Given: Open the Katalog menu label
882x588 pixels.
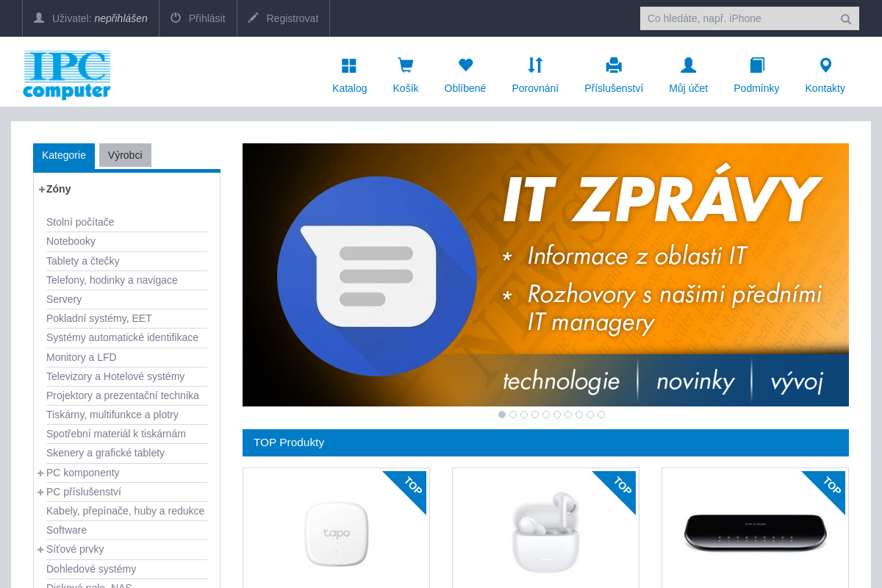Looking at the screenshot, I should pos(349,88).
